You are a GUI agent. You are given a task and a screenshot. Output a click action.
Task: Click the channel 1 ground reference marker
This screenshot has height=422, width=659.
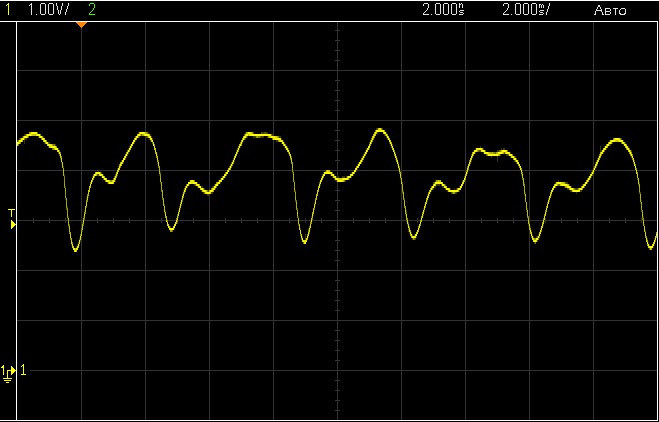(x=9, y=373)
